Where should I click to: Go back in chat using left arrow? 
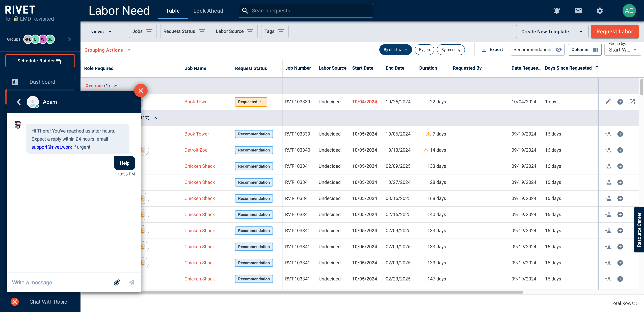(x=19, y=102)
